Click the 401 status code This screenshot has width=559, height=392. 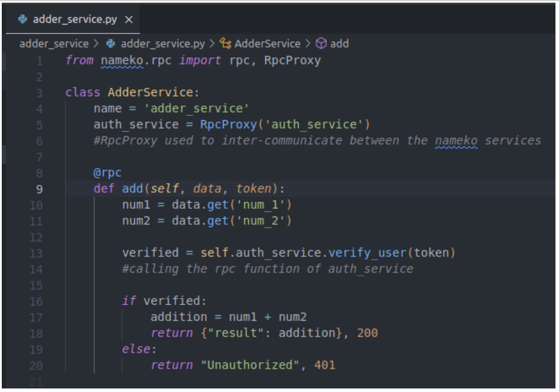(x=324, y=366)
